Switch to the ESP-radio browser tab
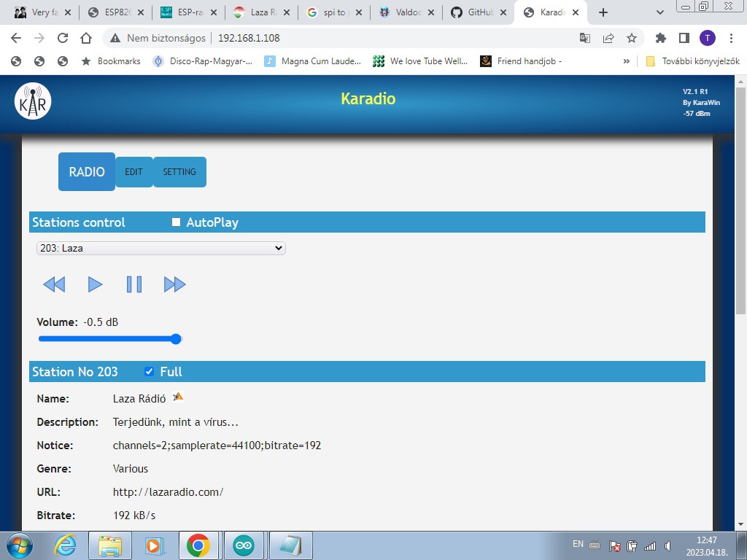747x560 pixels. coord(189,12)
